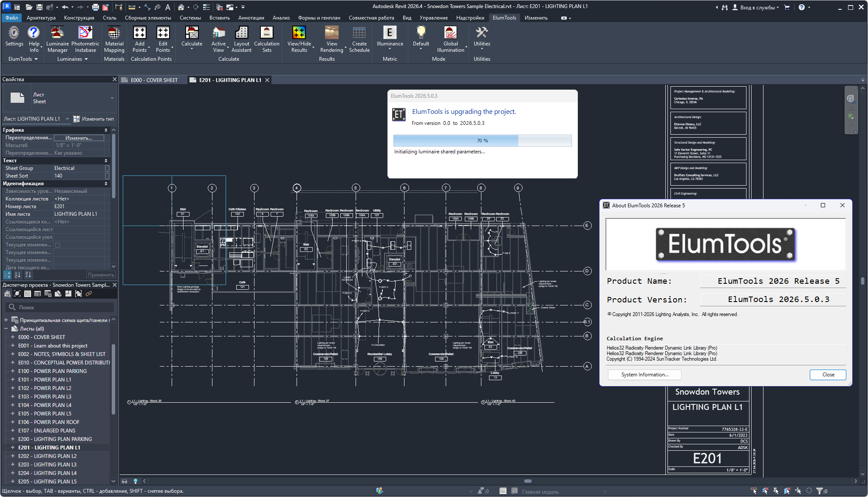Image resolution: width=868 pixels, height=497 pixels.
Task: Click the Save disk icon
Action: pyautogui.click(x=39, y=7)
